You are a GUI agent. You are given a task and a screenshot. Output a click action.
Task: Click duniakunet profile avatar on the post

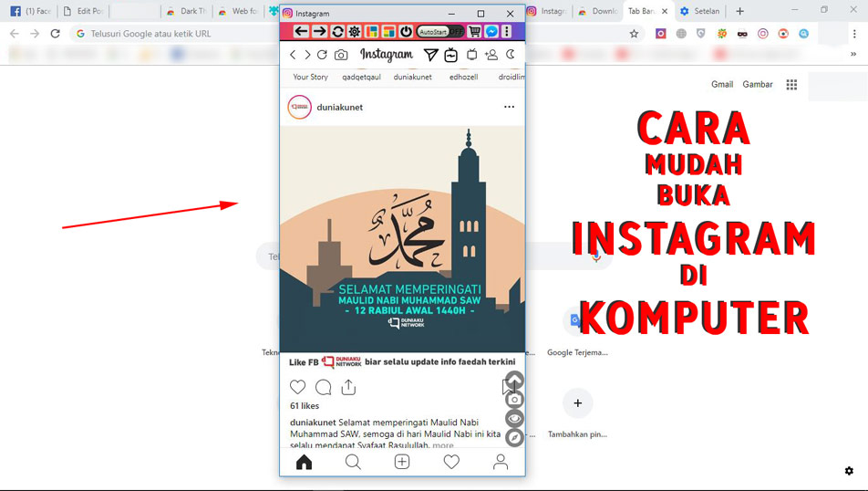(x=299, y=107)
